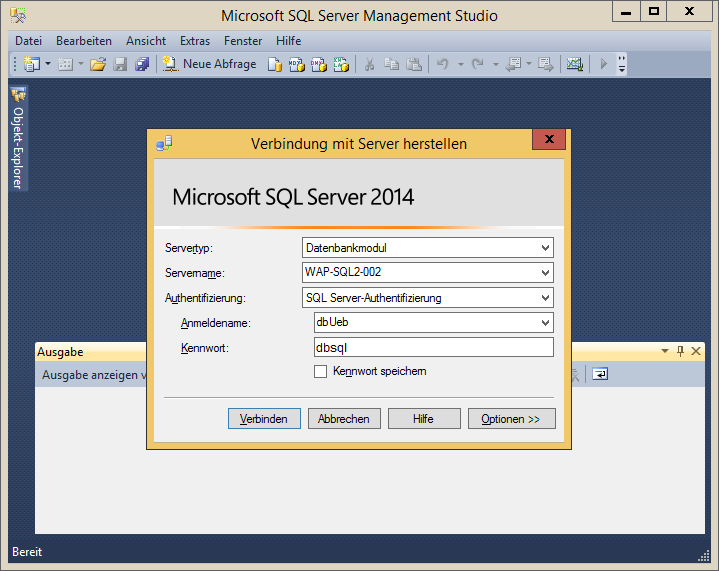The height and width of the screenshot is (571, 719).
Task: Click into the Kennwort input field
Action: (x=434, y=348)
